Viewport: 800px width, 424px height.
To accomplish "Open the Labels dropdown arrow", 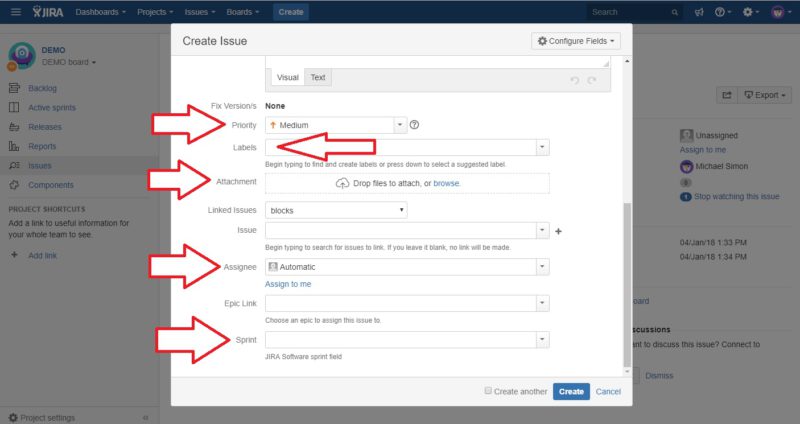I will (542, 147).
